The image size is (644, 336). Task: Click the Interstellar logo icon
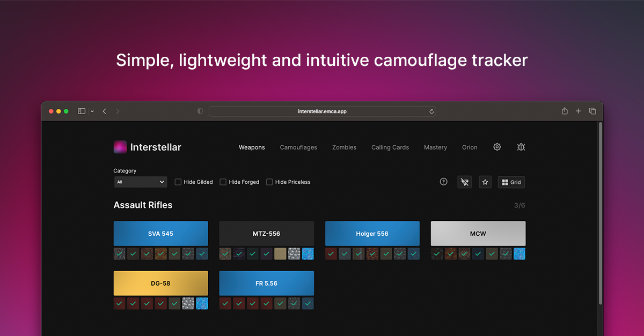click(x=120, y=147)
